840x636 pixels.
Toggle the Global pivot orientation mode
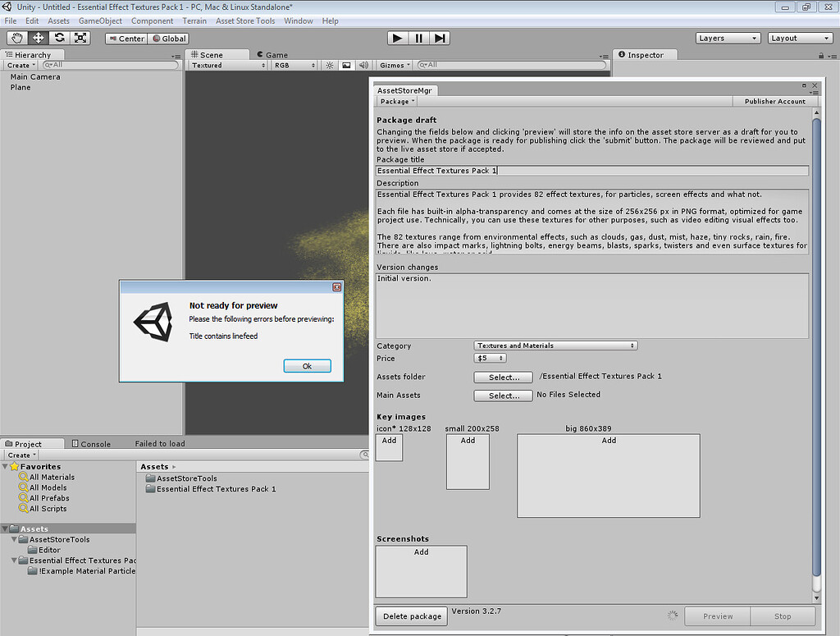[x=169, y=38]
